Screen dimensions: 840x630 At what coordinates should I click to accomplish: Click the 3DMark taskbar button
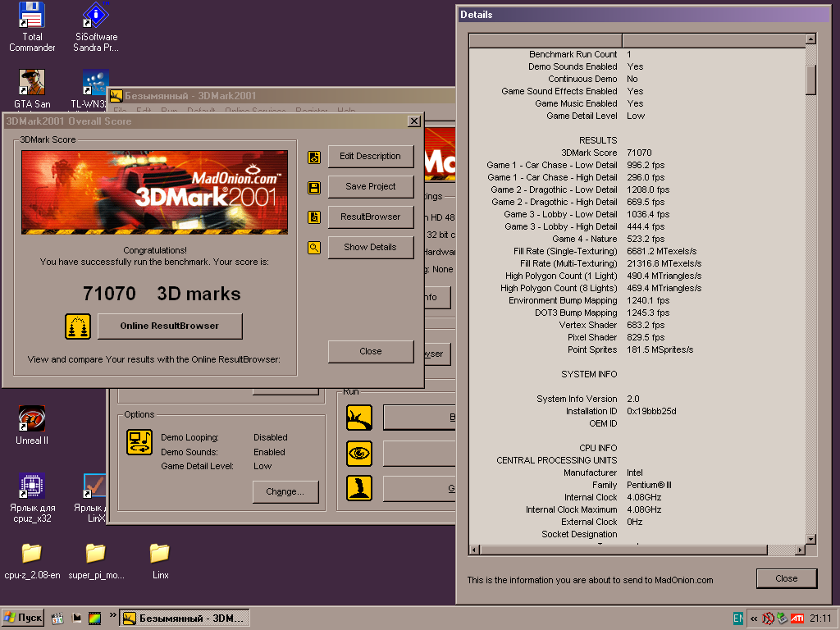[x=185, y=619]
